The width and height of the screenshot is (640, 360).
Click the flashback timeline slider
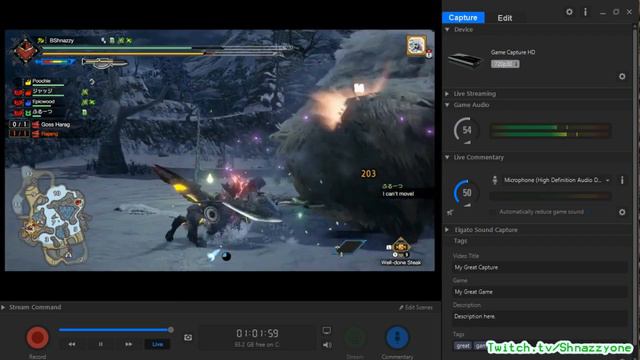(x=115, y=329)
